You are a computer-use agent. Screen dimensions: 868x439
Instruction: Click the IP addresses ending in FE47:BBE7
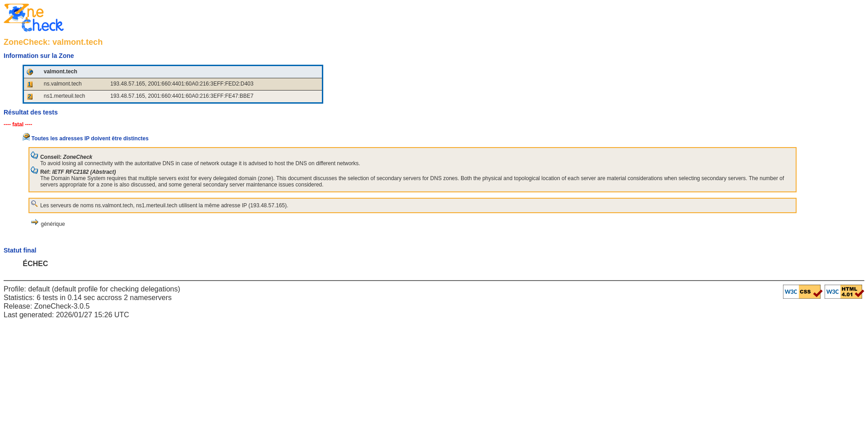pyautogui.click(x=182, y=96)
